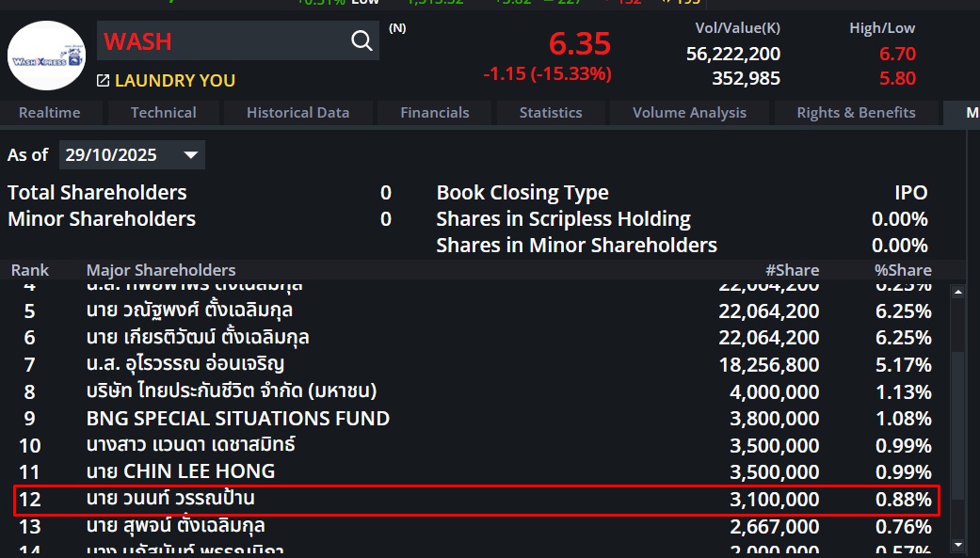Viewport: 980px width, 558px height.
Task: Select the Financials tab
Action: pyautogui.click(x=434, y=113)
